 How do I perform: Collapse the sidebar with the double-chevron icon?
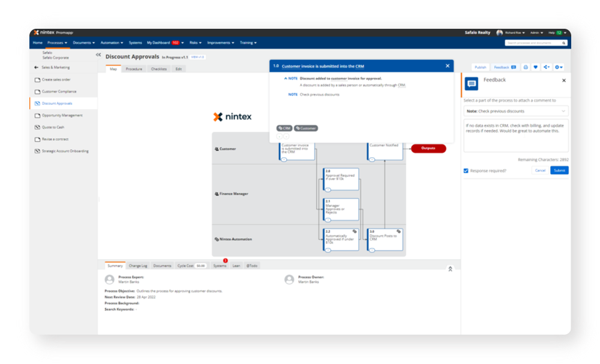[98, 55]
